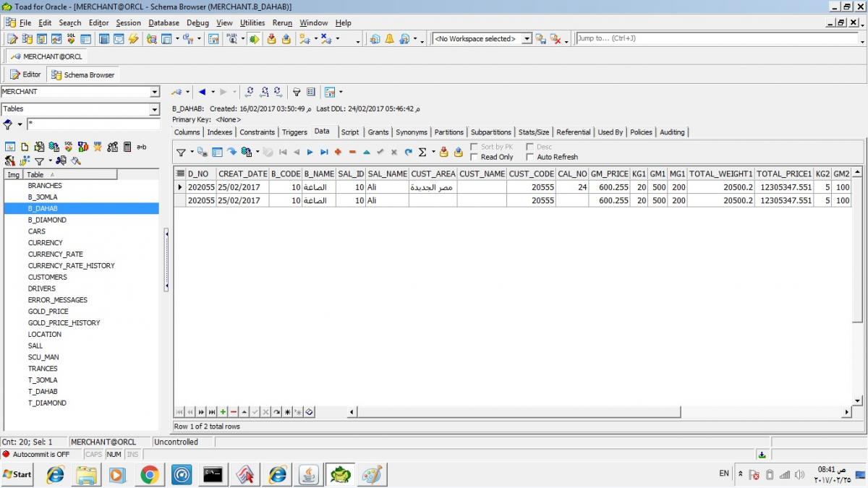This screenshot has height=488, width=868.
Task: Open the MERCHANT schema dropdown
Action: click(x=154, y=92)
